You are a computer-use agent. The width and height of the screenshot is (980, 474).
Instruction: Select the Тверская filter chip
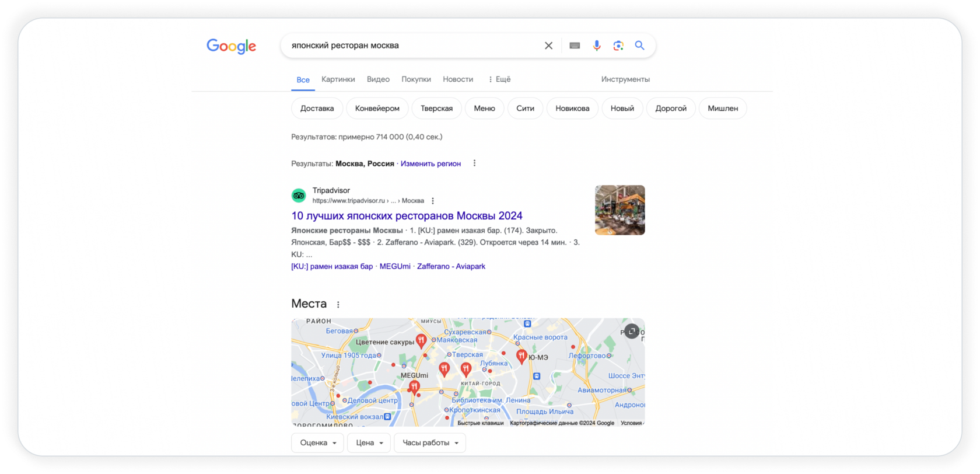click(437, 109)
